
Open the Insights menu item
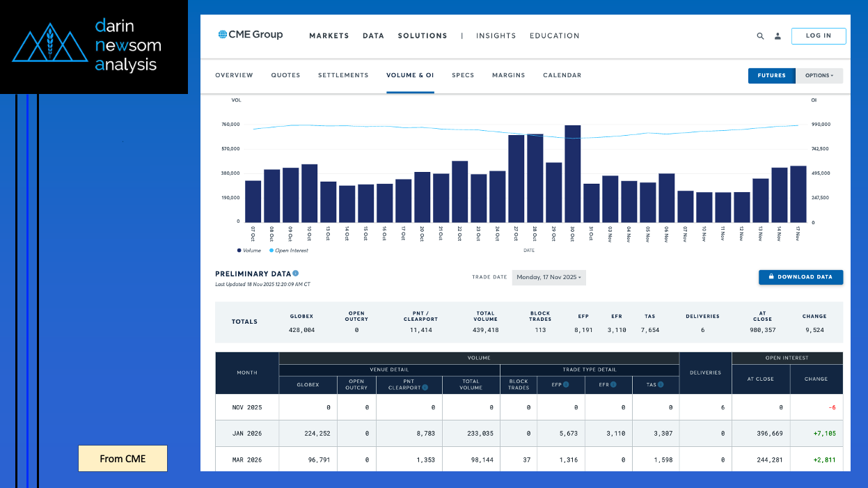[496, 36]
